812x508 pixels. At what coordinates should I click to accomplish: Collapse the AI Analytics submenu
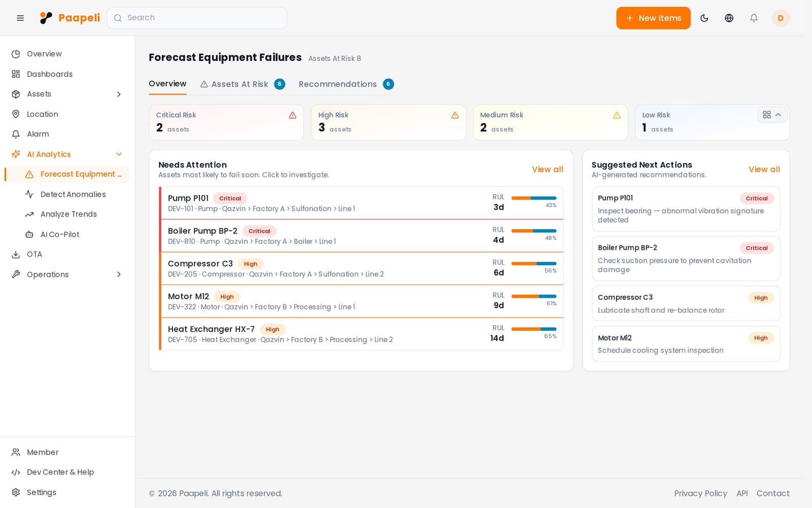click(119, 154)
